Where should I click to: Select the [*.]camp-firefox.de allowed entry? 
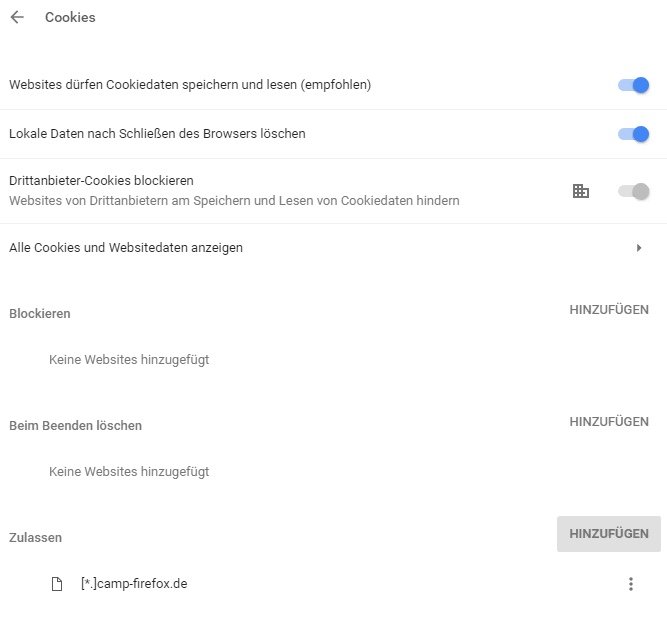134,584
